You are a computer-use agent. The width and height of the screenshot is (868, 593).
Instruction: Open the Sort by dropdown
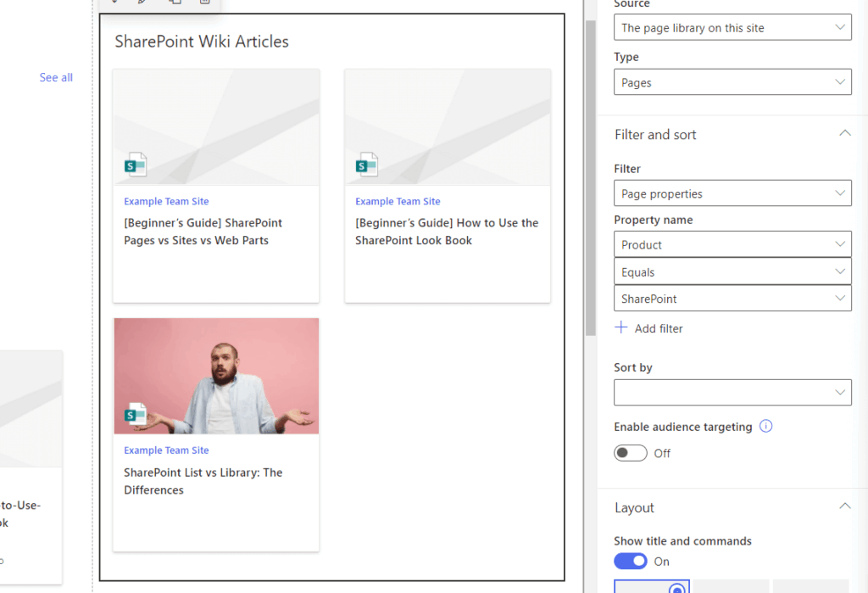732,393
